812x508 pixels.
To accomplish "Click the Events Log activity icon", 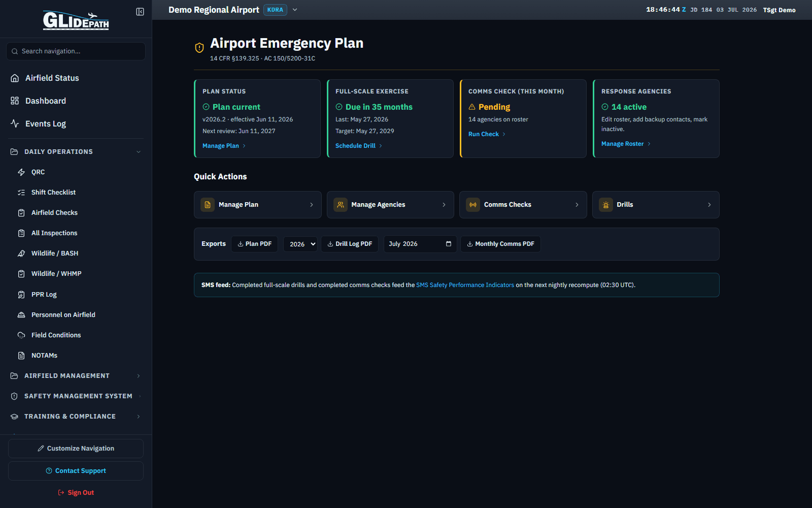I will pyautogui.click(x=15, y=124).
